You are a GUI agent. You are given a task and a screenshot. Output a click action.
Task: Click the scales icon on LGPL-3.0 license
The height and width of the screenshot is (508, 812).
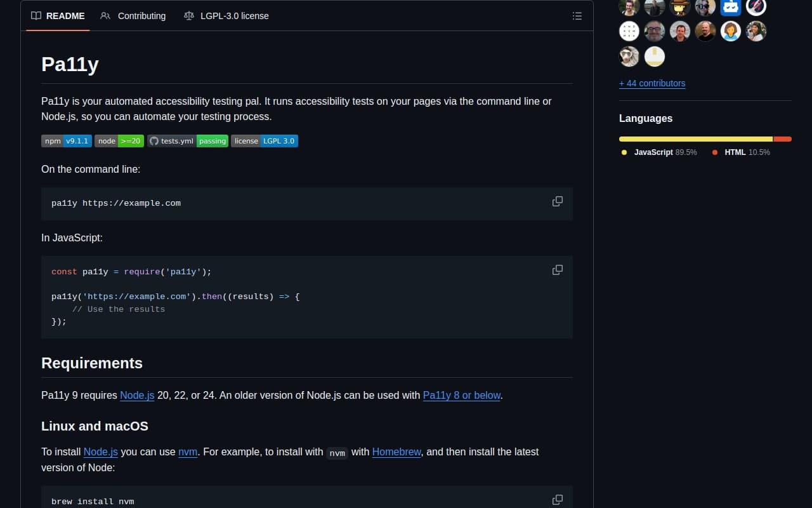189,16
